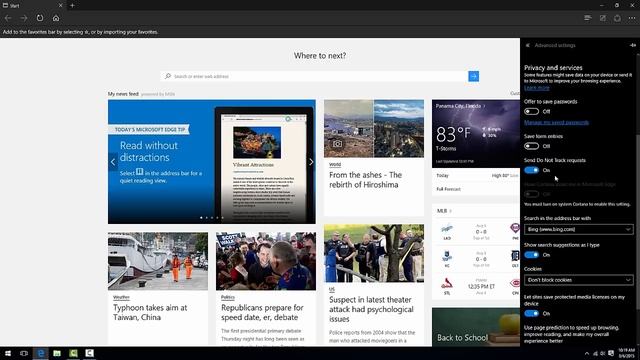This screenshot has width=640, height=360.
Task: Open the Make a Web Note icon
Action: pos(602,18)
